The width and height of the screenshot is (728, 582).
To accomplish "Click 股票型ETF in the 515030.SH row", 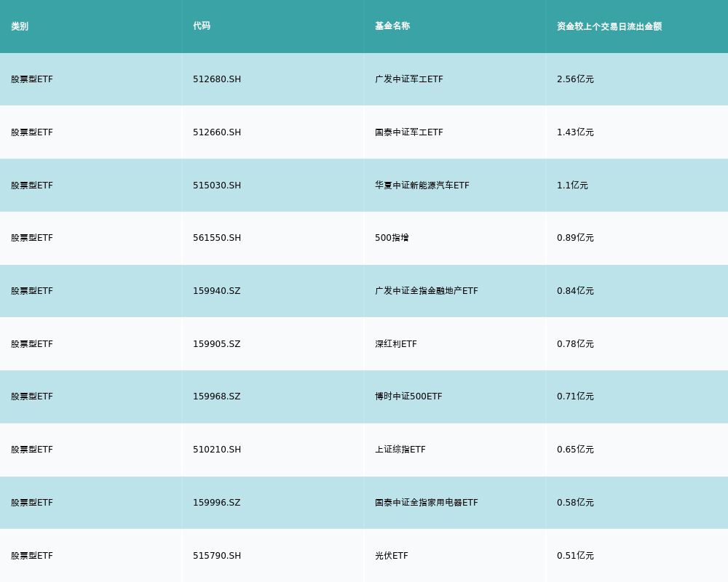I will tap(32, 186).
